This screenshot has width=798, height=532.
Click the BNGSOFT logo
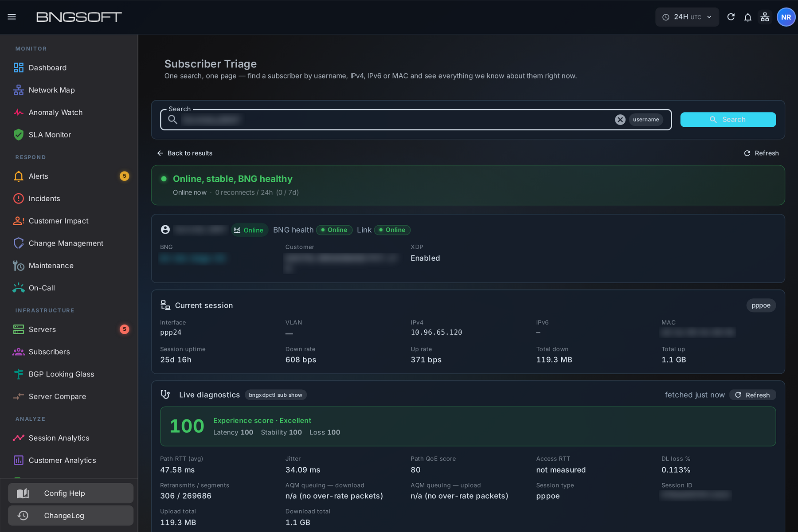tap(79, 17)
